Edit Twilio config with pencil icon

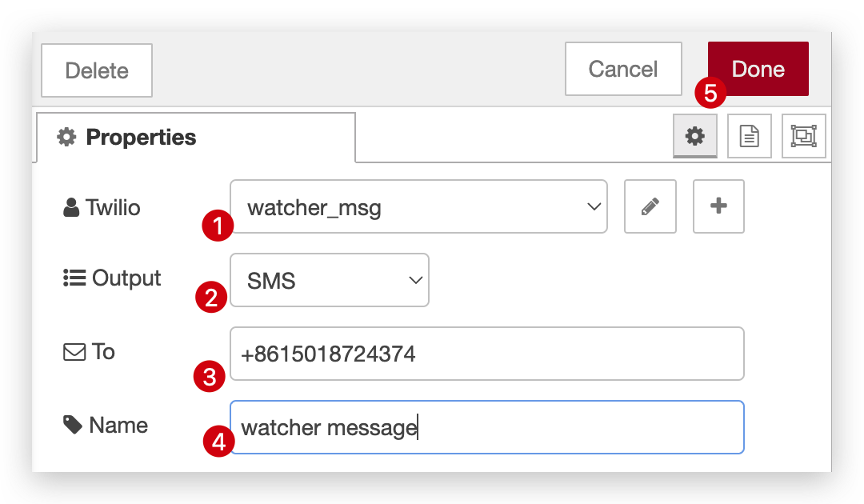pos(650,206)
